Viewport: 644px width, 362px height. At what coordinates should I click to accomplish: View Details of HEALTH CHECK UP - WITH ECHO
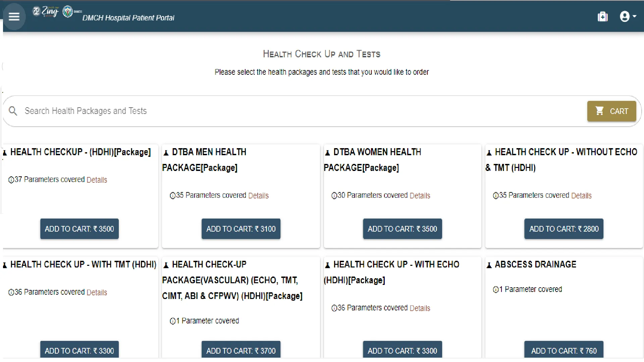pyautogui.click(x=420, y=308)
